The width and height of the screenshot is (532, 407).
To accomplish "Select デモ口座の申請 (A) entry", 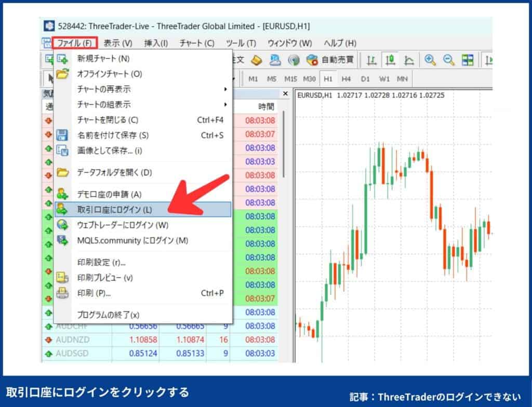I will coord(143,194).
